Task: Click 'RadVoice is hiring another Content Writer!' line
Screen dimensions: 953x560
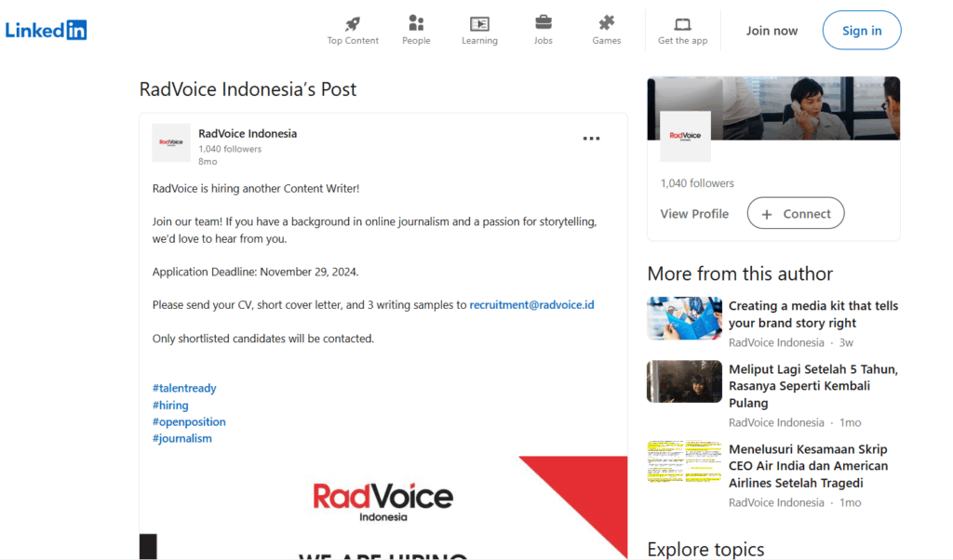Action: pos(256,189)
